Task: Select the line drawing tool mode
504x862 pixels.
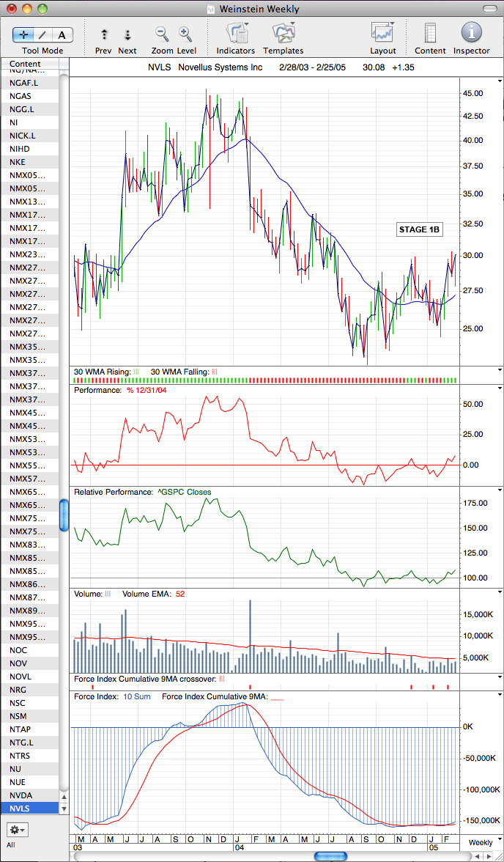Action: 43,35
